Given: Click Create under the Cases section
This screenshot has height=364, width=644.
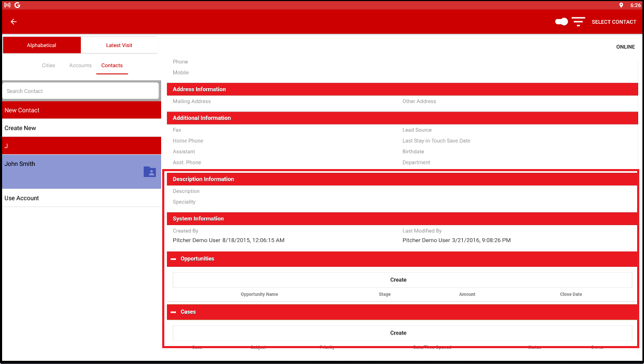Looking at the screenshot, I should [398, 333].
